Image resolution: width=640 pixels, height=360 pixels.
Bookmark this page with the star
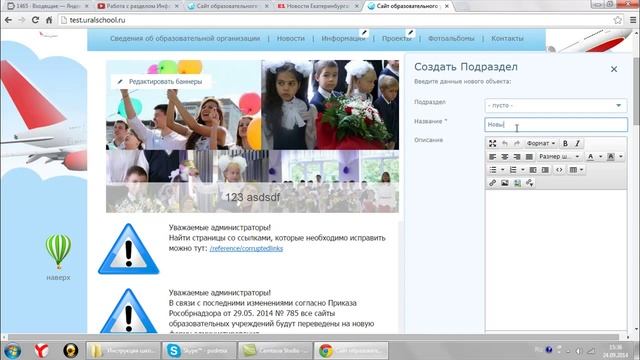coord(618,20)
